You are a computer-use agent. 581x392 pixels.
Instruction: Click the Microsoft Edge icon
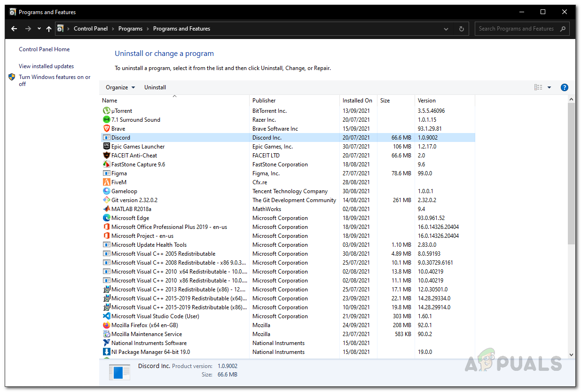[107, 218]
